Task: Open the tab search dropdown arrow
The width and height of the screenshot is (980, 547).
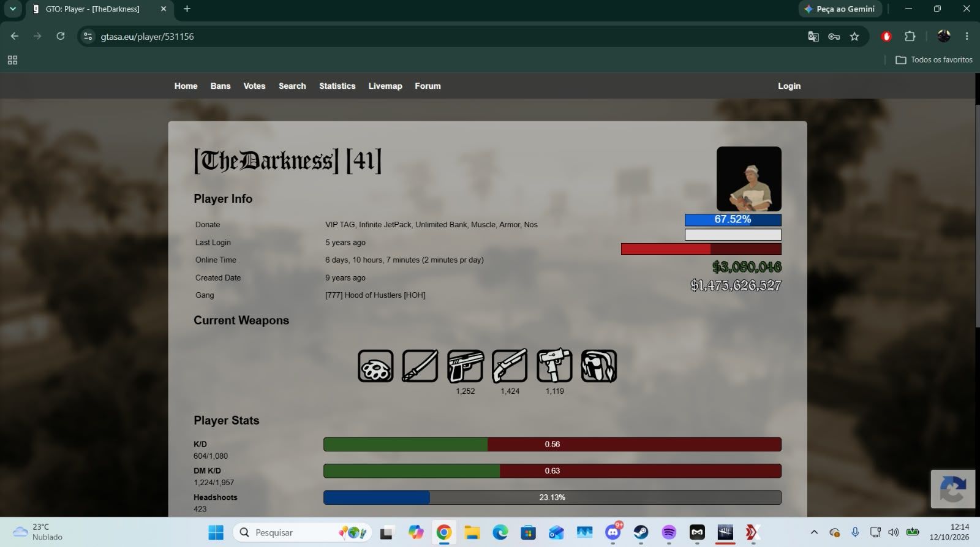Action: [x=13, y=9]
